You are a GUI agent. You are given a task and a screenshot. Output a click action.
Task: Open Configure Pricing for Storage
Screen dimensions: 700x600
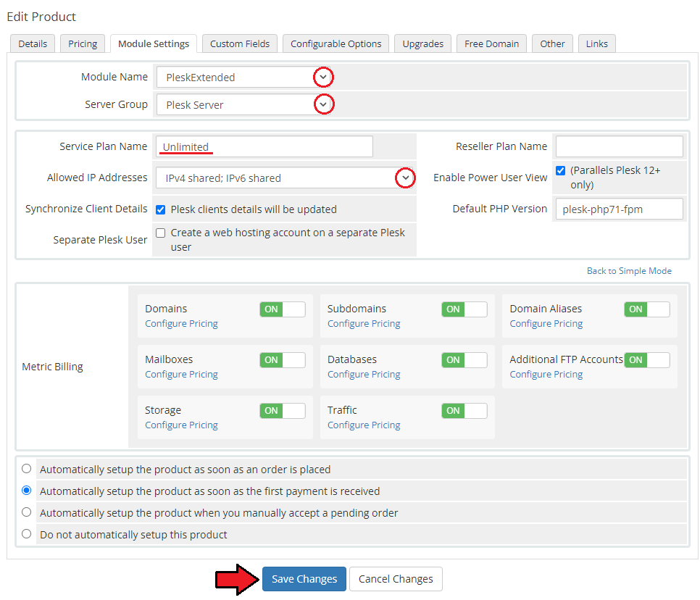coord(181,425)
